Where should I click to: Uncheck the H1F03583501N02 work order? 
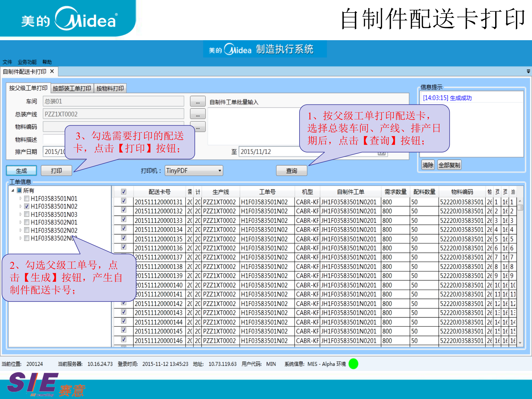[27, 206]
